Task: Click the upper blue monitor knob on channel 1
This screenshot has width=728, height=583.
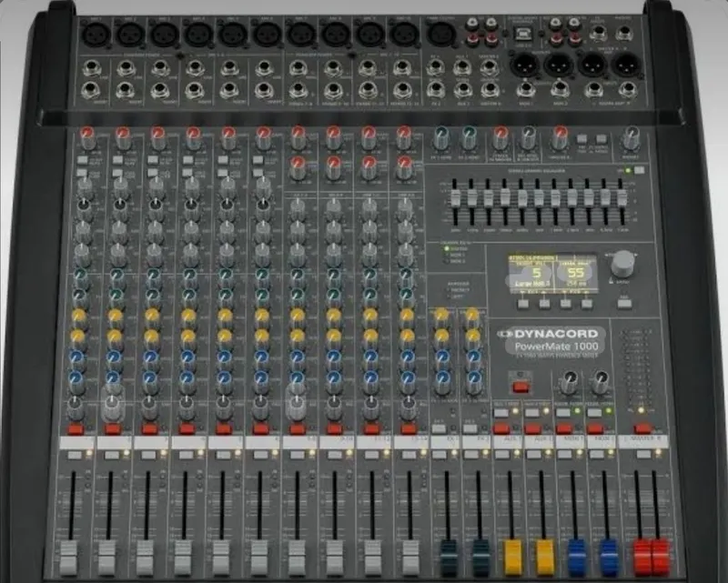Action: click(x=77, y=357)
